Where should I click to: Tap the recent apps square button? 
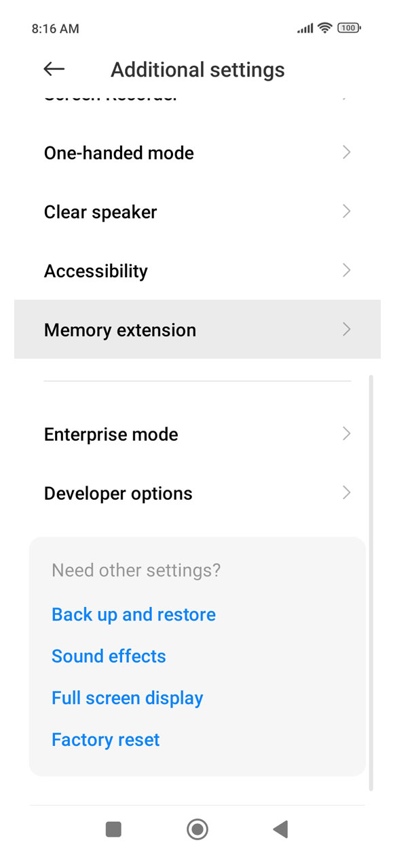[x=113, y=829]
